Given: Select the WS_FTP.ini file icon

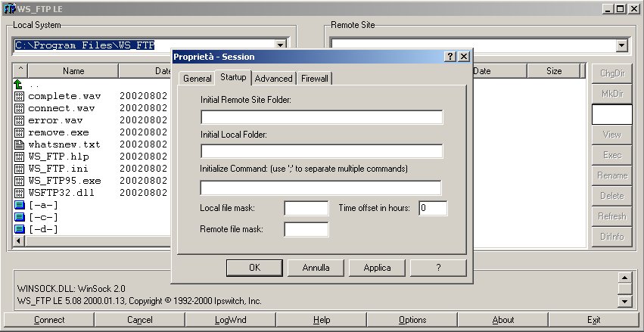Looking at the screenshot, I should (x=19, y=169).
